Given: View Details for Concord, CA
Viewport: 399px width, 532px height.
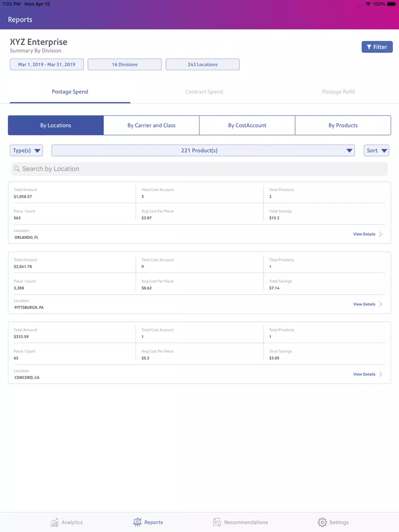Looking at the screenshot, I should click(x=364, y=374).
